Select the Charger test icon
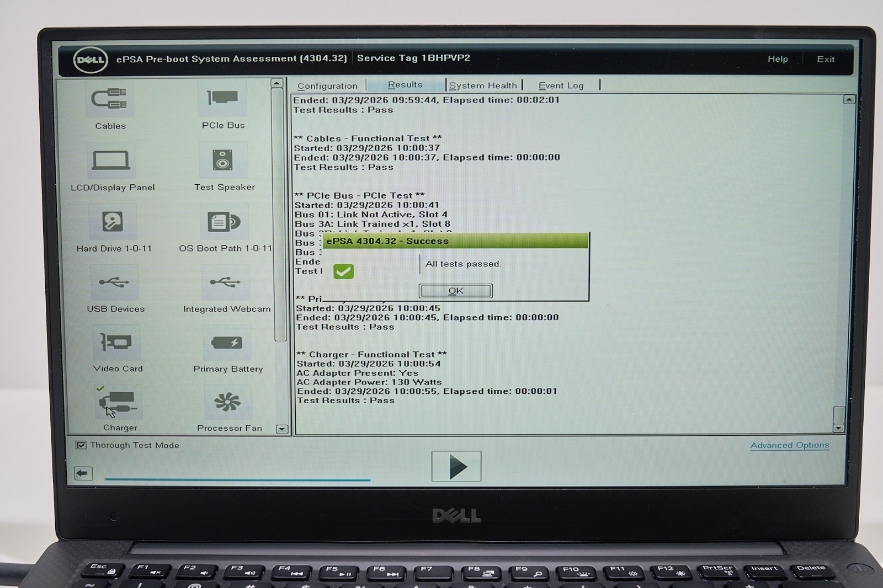This screenshot has width=883, height=588. 118,402
